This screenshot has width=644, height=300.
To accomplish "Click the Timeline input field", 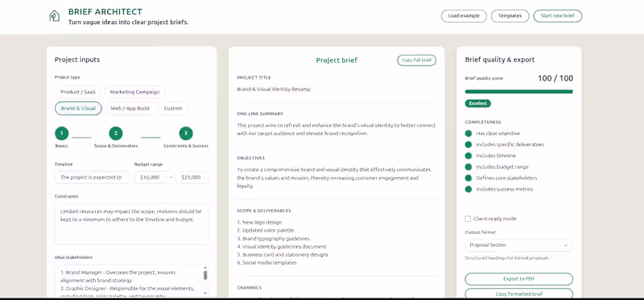I will tap(92, 177).
